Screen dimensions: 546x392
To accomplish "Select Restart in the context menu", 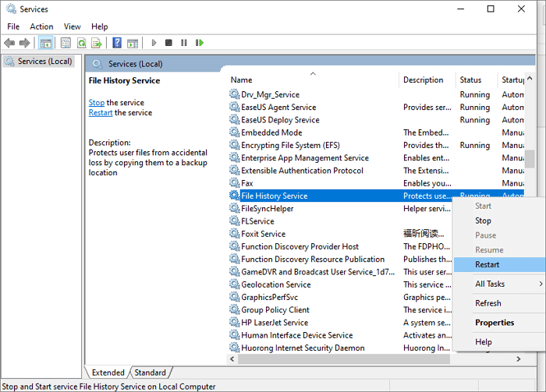I will [x=487, y=265].
